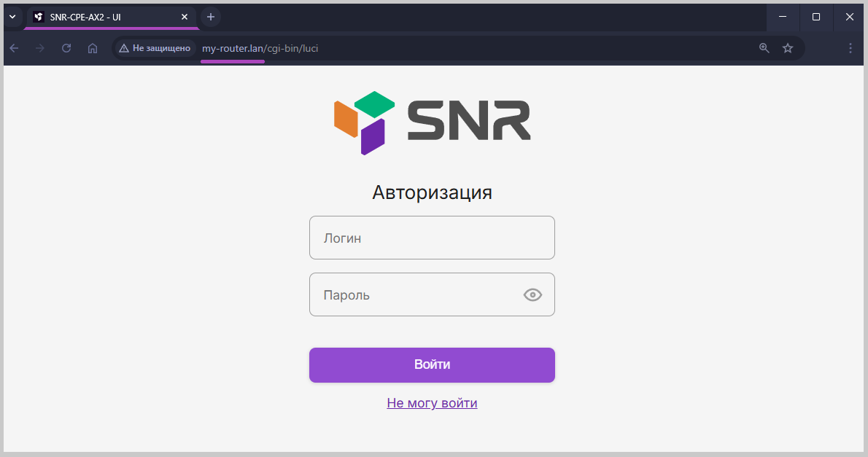Click the my-router.lan address bar URL
Screen dimensions: 868x457
tap(260, 48)
